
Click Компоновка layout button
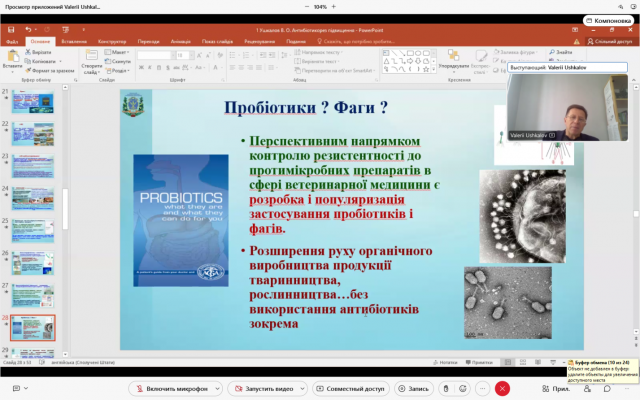(608, 20)
